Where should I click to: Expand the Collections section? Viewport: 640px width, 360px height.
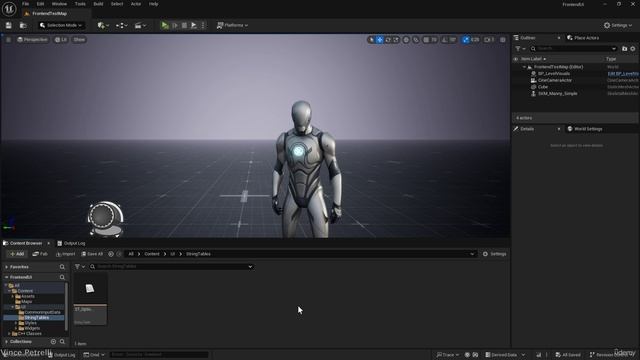coord(6,342)
